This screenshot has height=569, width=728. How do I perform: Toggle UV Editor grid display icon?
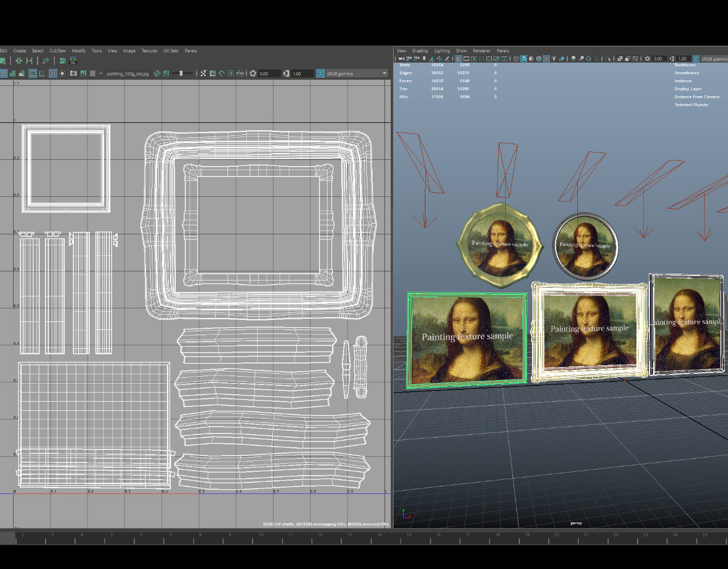click(53, 73)
